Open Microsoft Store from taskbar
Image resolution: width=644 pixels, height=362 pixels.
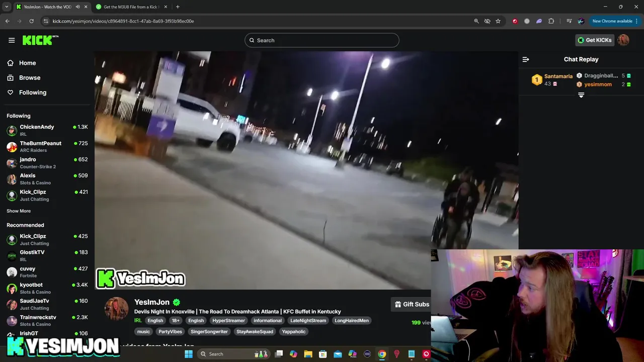click(323, 354)
